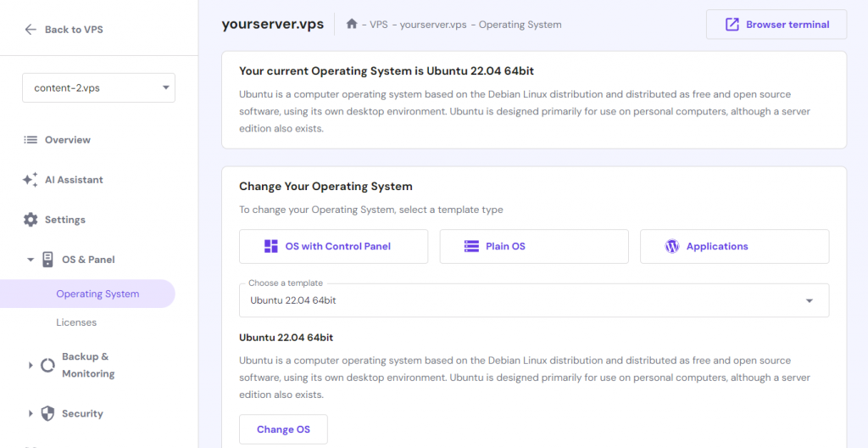Click the OS & Panel server icon
Screen dimensions: 868x448
click(x=48, y=260)
